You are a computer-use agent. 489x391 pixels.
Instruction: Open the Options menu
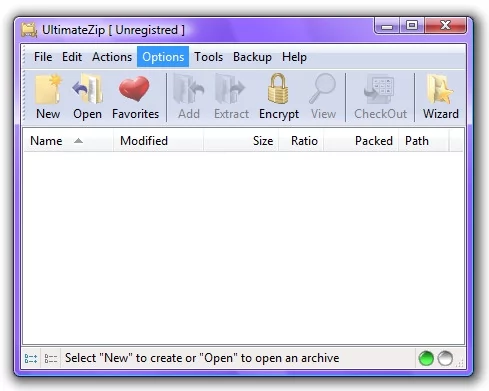163,57
